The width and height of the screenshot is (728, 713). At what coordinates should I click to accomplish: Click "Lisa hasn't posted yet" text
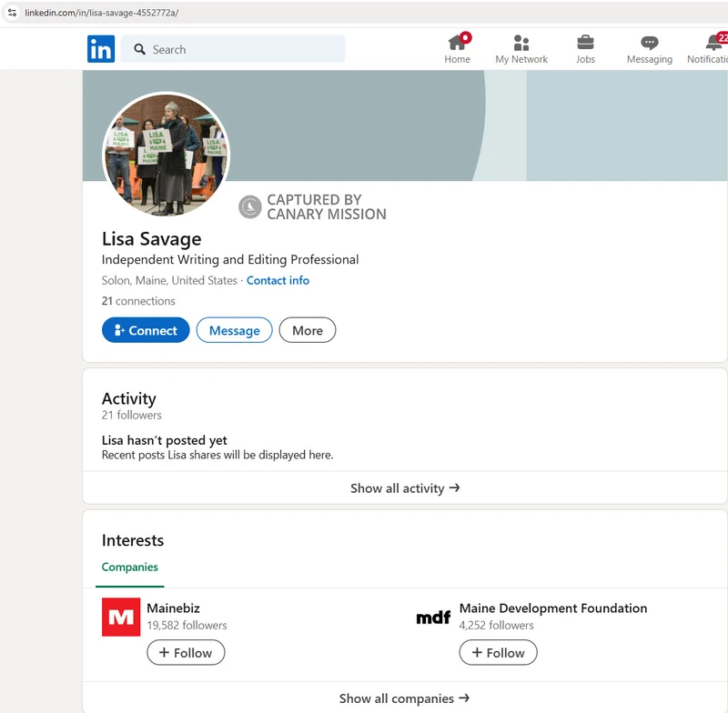pos(165,440)
